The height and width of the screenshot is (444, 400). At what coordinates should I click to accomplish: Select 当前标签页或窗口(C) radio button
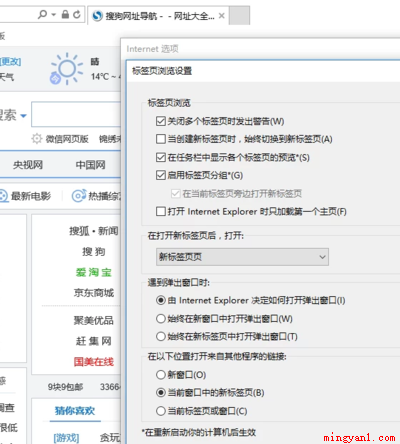tap(161, 411)
